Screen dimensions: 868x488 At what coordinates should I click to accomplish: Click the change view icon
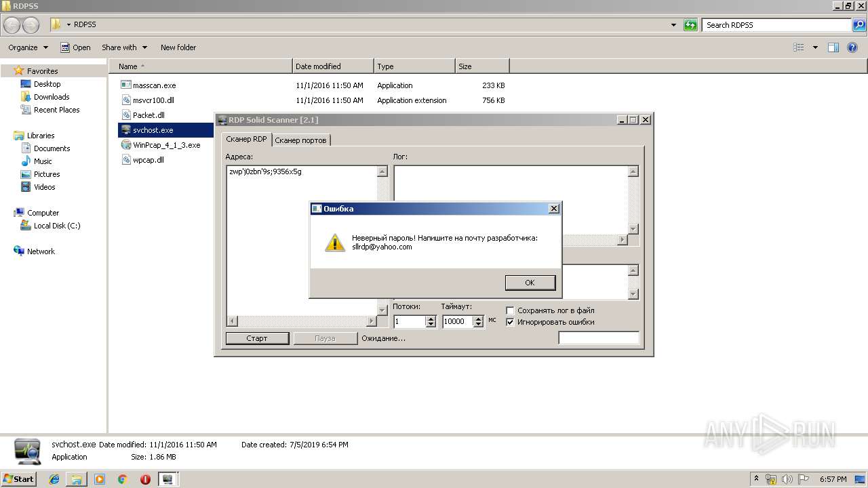799,47
